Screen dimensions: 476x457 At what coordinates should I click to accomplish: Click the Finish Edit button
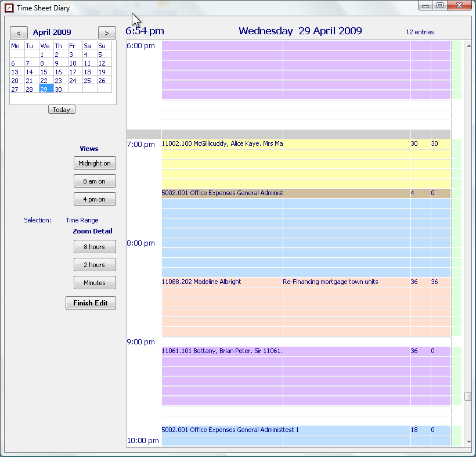(x=91, y=303)
